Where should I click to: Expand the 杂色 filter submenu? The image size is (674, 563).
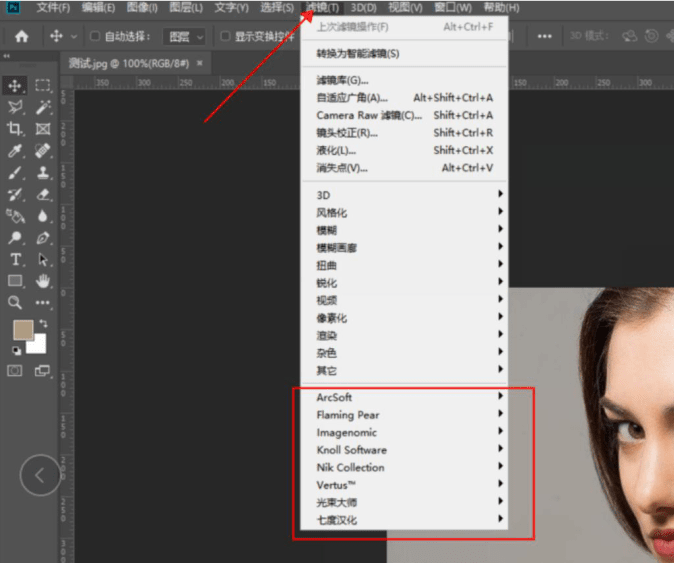(404, 353)
